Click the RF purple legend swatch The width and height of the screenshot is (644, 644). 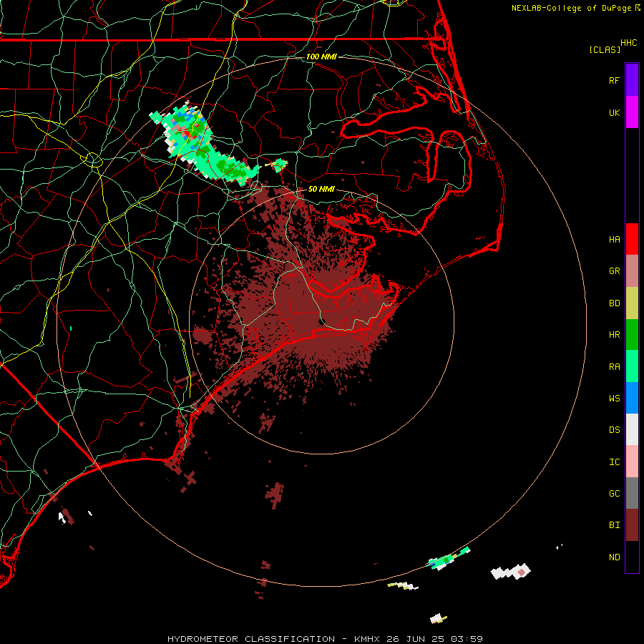pos(632,79)
